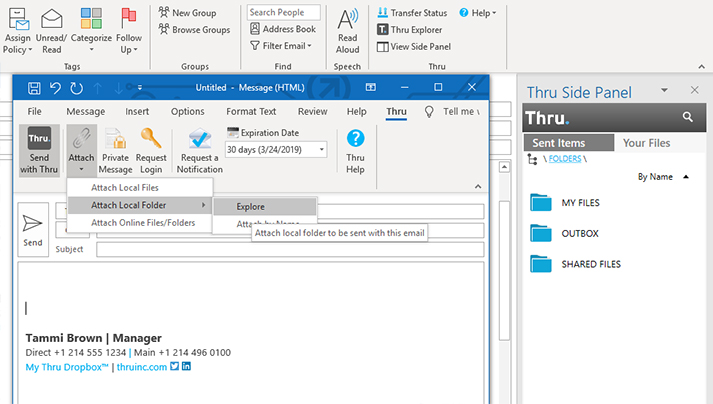Toggle Ribbon Display Options in title bar
Screen dimensions: 713x404
pos(371,87)
